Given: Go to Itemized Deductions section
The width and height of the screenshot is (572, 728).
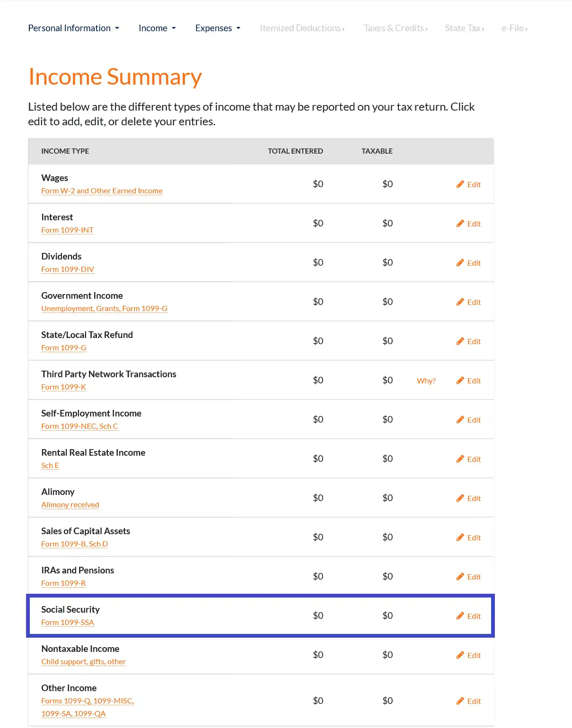Looking at the screenshot, I should click(302, 28).
